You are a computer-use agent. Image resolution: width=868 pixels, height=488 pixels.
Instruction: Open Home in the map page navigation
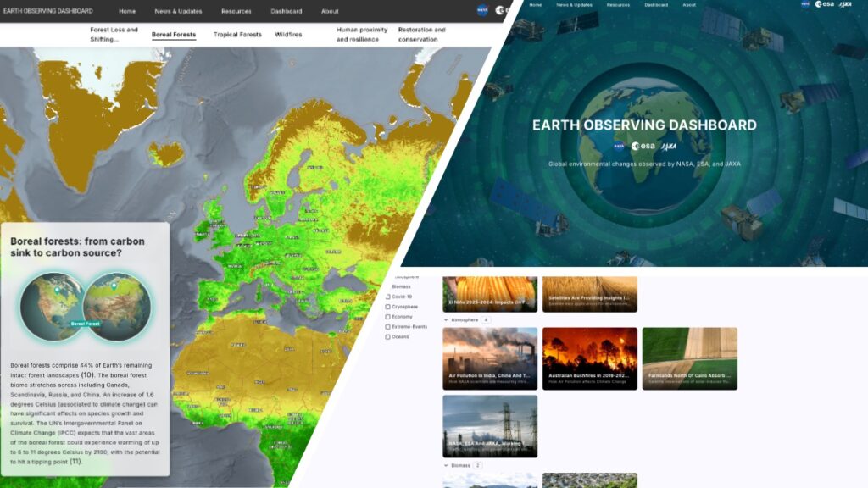pyautogui.click(x=127, y=11)
